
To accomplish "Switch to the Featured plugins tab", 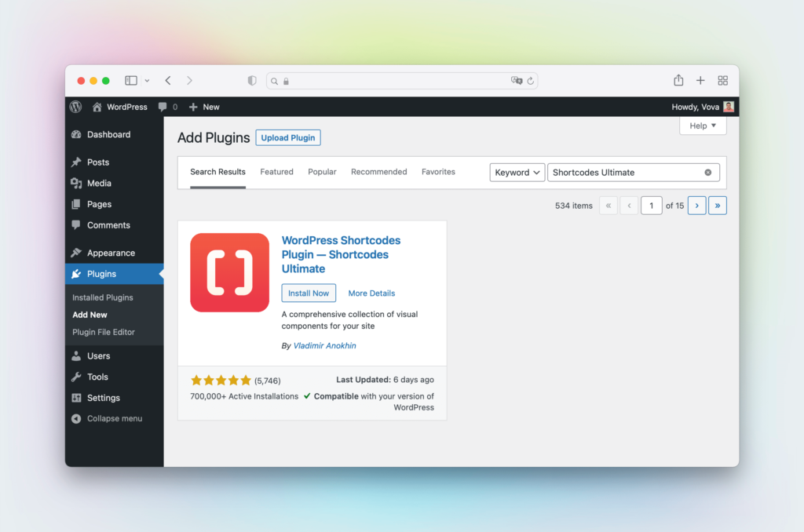I will click(x=276, y=172).
